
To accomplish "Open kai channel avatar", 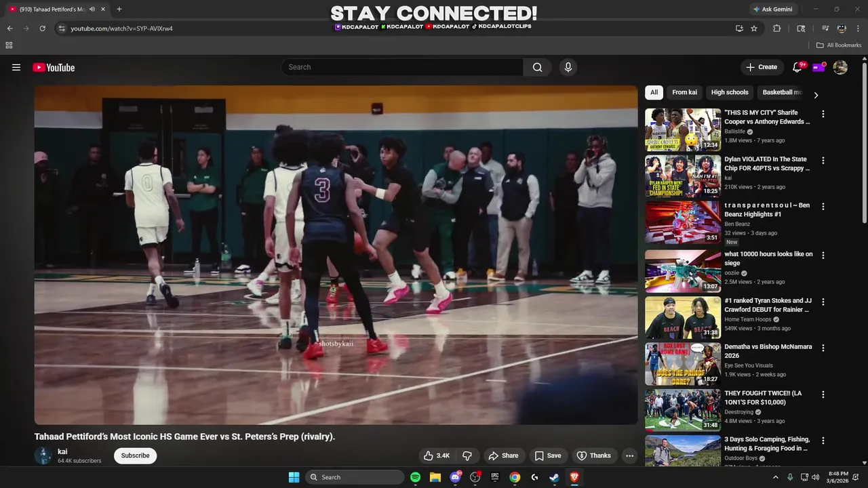I will (43, 455).
